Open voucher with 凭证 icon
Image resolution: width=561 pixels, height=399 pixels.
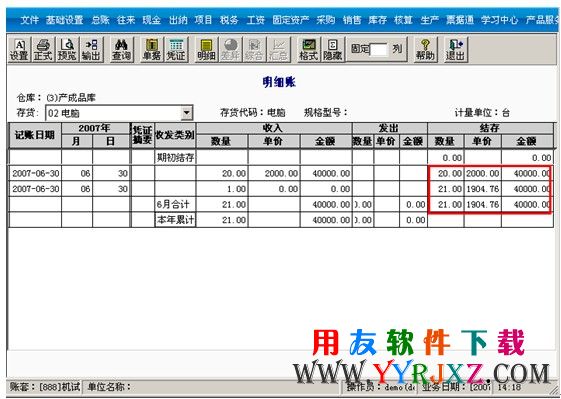[x=176, y=50]
